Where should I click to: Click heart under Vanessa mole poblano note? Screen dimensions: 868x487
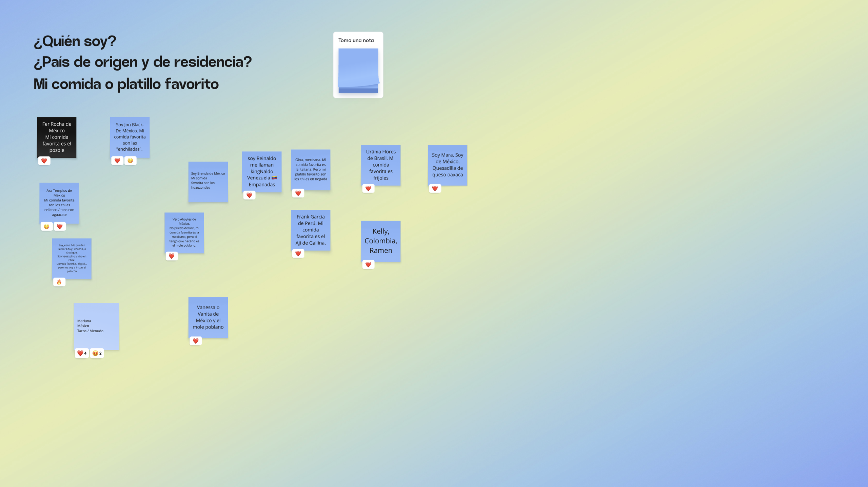coord(196,341)
